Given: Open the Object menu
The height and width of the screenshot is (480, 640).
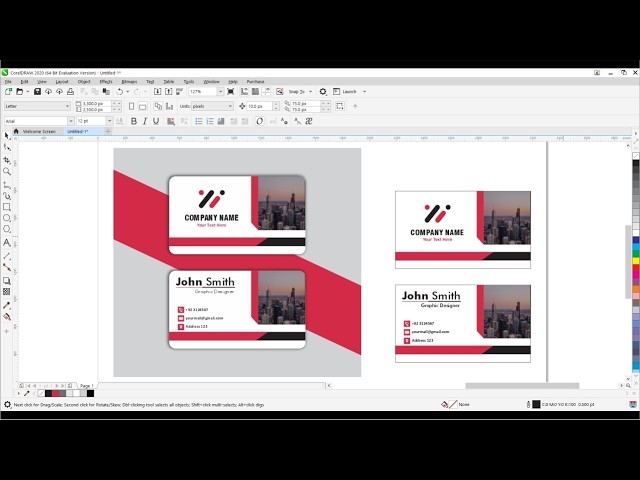Looking at the screenshot, I should 84,82.
